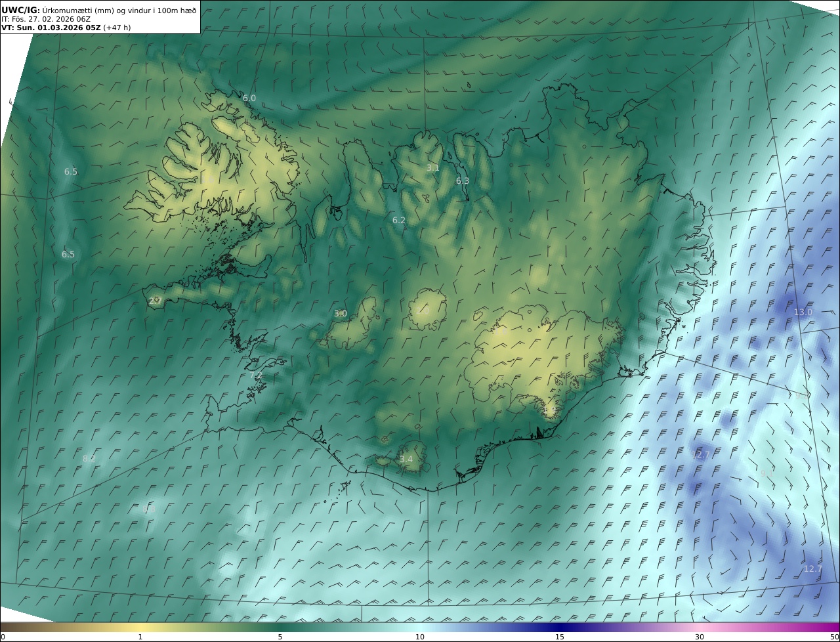Click the 30 tick on the colorbar

coord(700,637)
